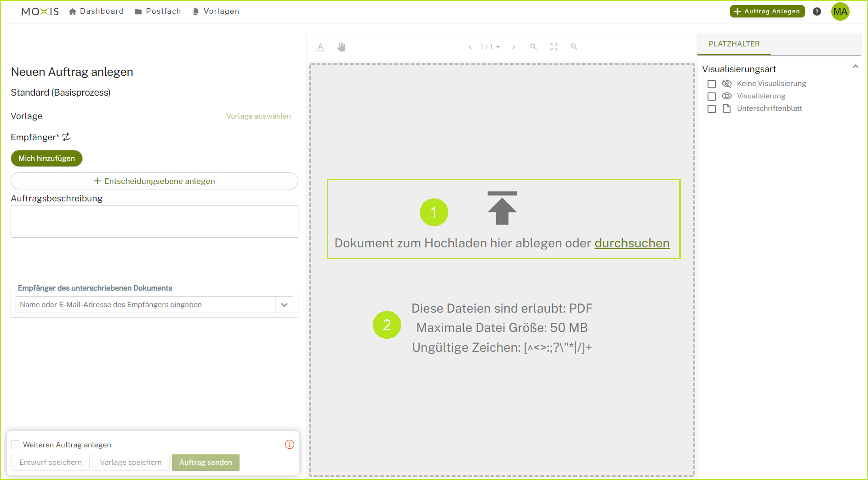Open the recipient selection dropdown

[284, 304]
